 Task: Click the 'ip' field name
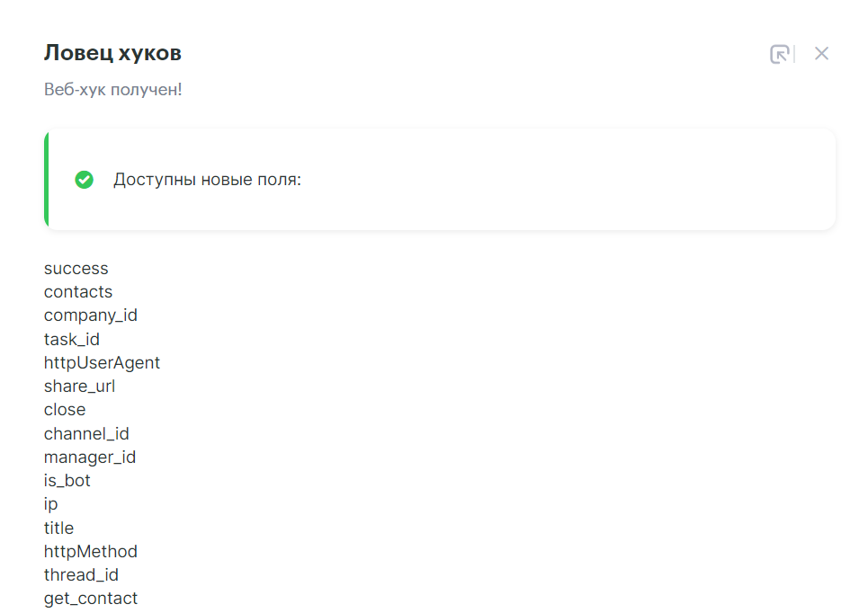pos(51,504)
